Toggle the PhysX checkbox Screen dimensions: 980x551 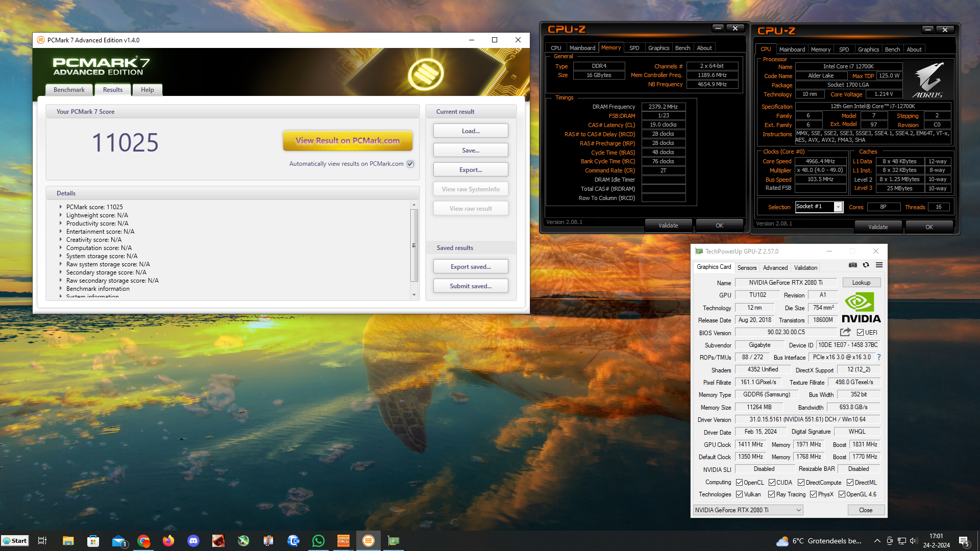click(813, 494)
